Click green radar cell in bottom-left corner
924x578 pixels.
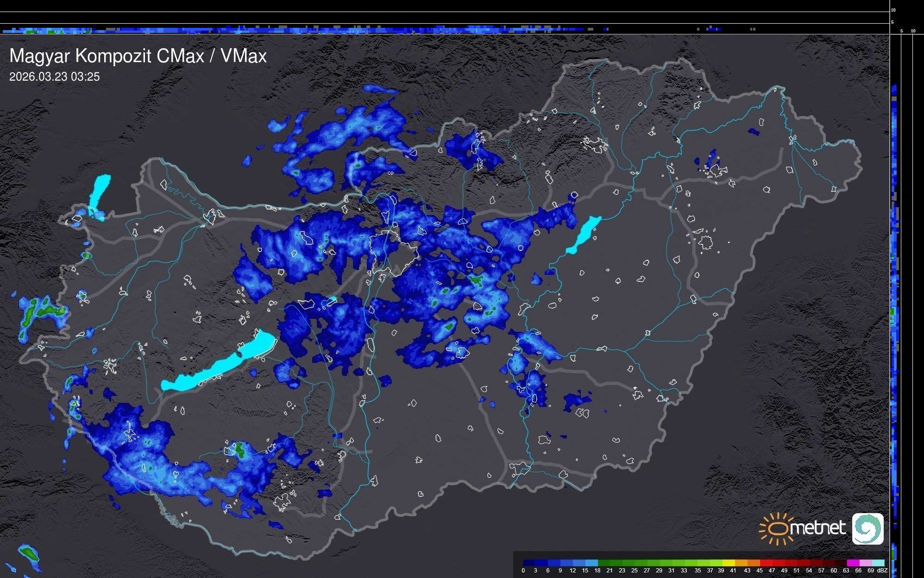[29, 553]
